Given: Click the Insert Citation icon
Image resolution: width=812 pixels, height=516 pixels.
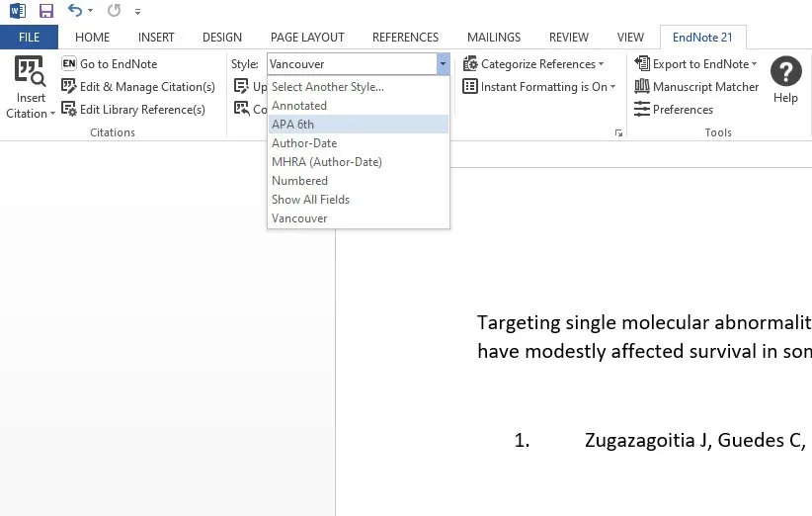Looking at the screenshot, I should point(30,72).
